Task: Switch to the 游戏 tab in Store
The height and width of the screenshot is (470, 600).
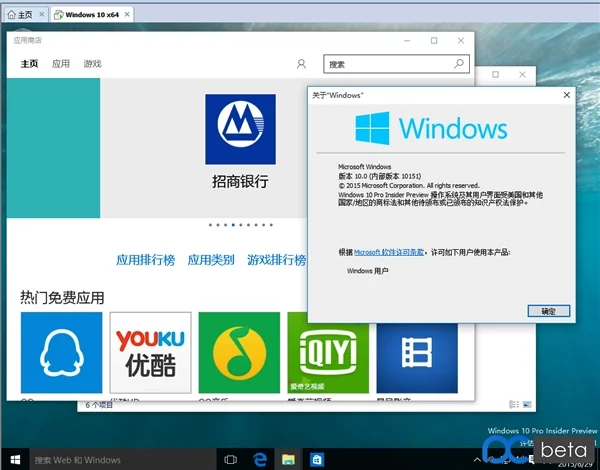Action: click(x=93, y=64)
